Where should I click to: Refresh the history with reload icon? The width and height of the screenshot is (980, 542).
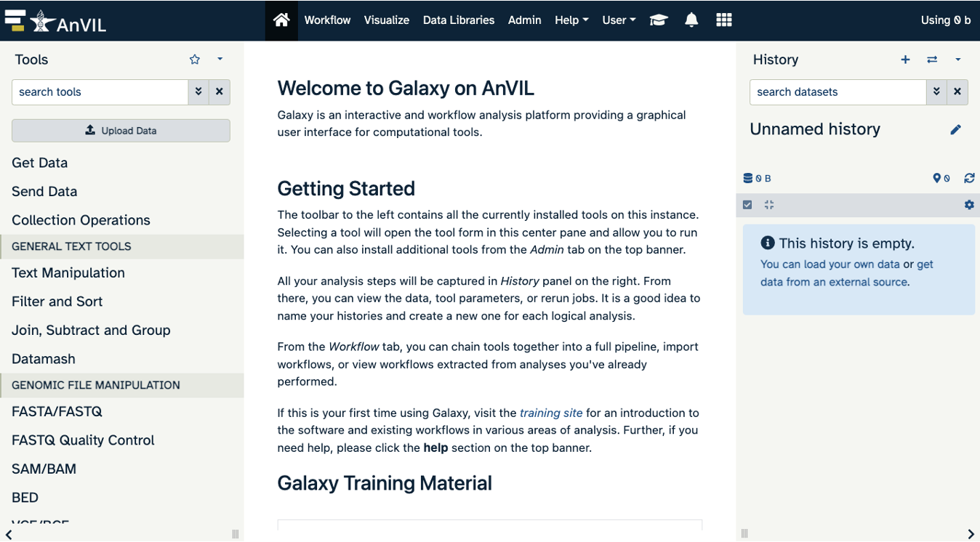(x=969, y=178)
